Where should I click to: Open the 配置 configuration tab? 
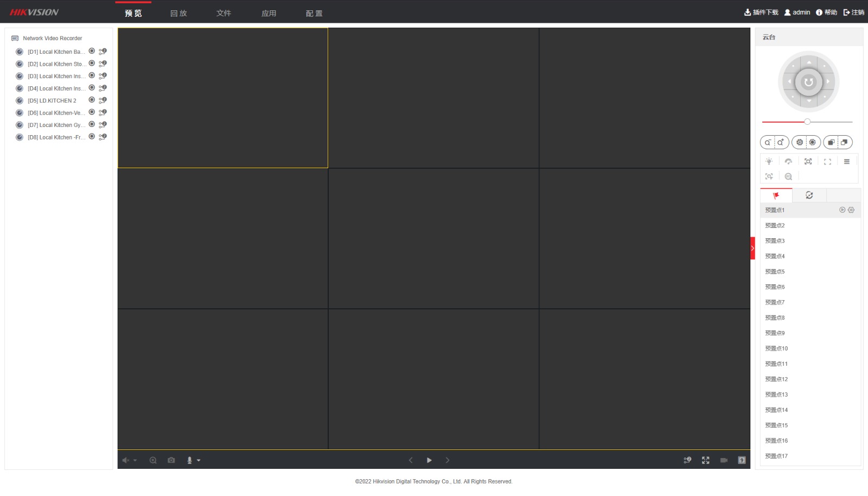(314, 13)
